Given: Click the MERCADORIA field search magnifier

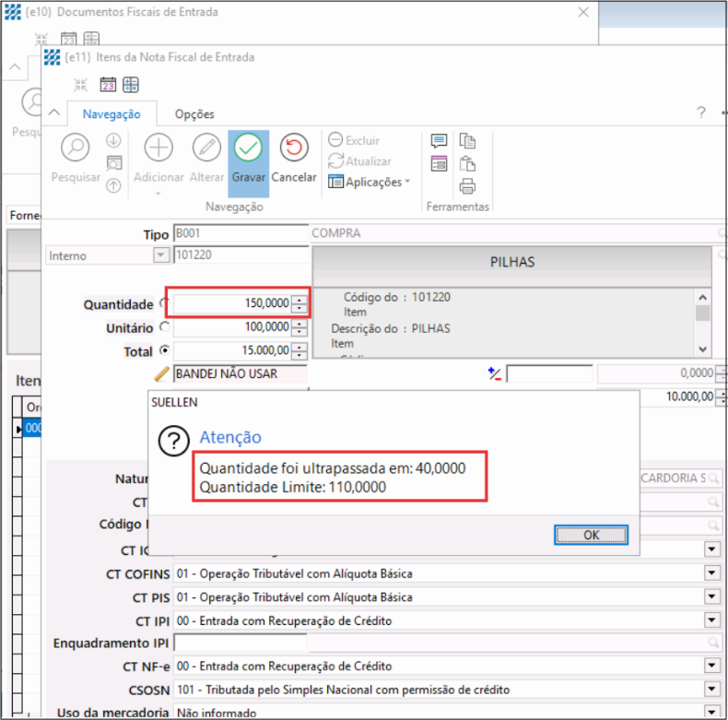Looking at the screenshot, I should (x=712, y=478).
